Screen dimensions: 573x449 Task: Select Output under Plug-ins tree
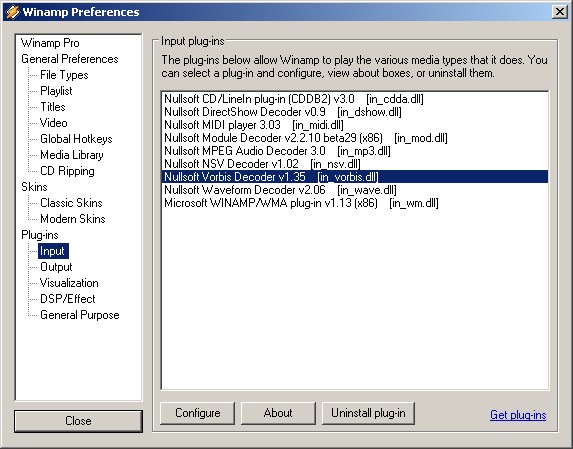click(56, 267)
